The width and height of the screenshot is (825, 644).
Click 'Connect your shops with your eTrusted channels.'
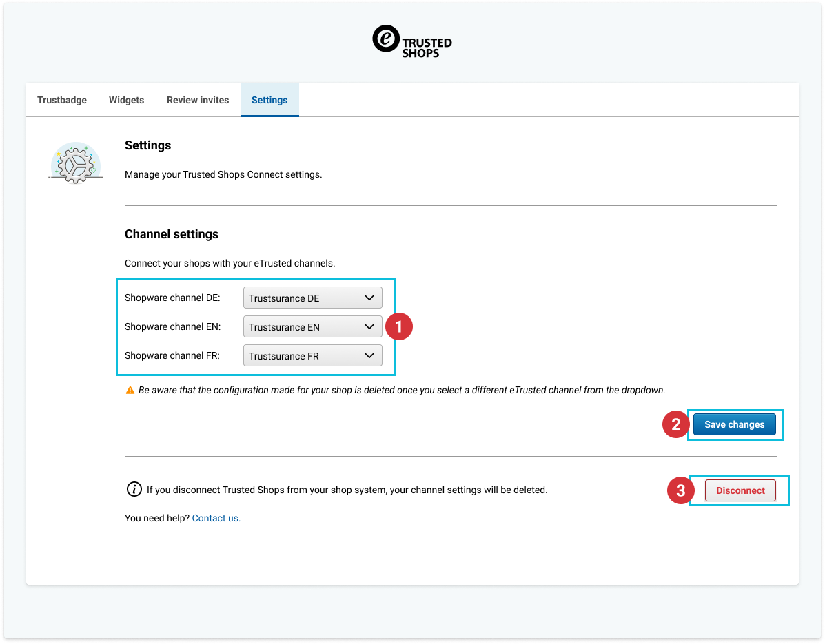pos(230,263)
